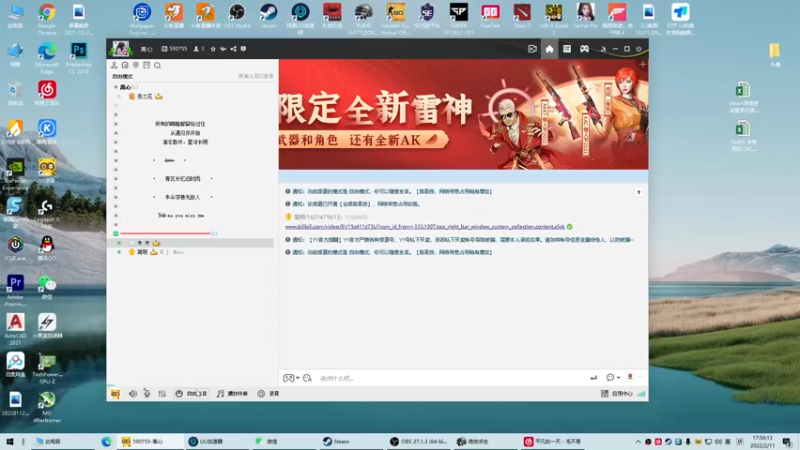Click the report exclamation icon in YY header
This screenshot has height=450, width=800.
pos(243,49)
